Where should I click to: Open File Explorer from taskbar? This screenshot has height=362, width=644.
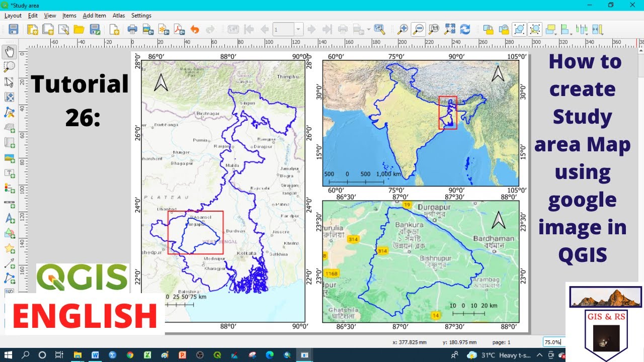click(77, 355)
